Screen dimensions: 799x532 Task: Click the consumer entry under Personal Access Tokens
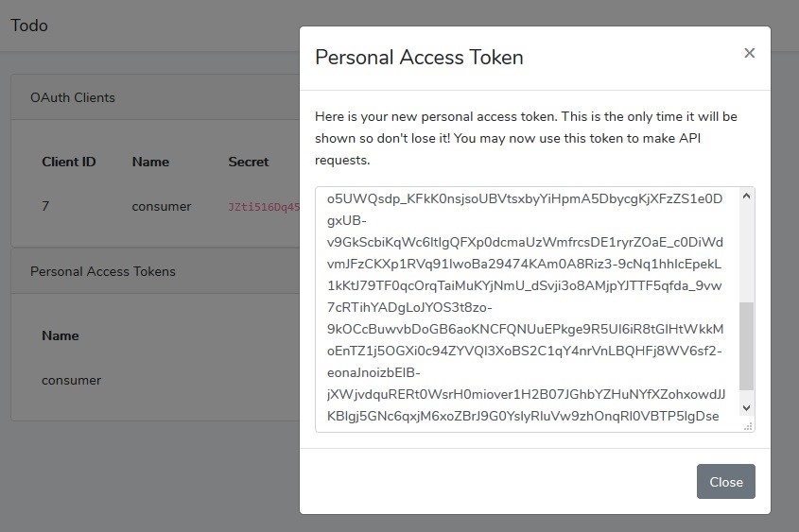[x=71, y=380]
